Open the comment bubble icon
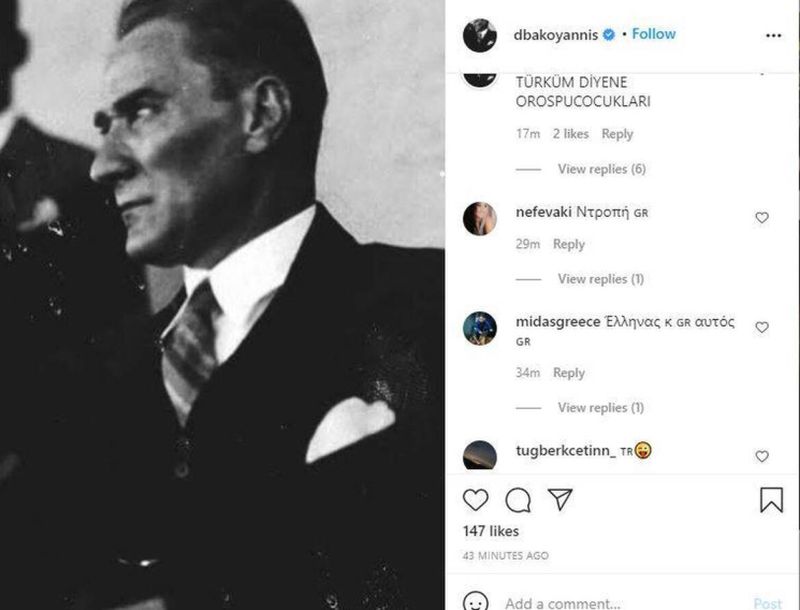Viewport: 800px width, 610px height. point(518,500)
